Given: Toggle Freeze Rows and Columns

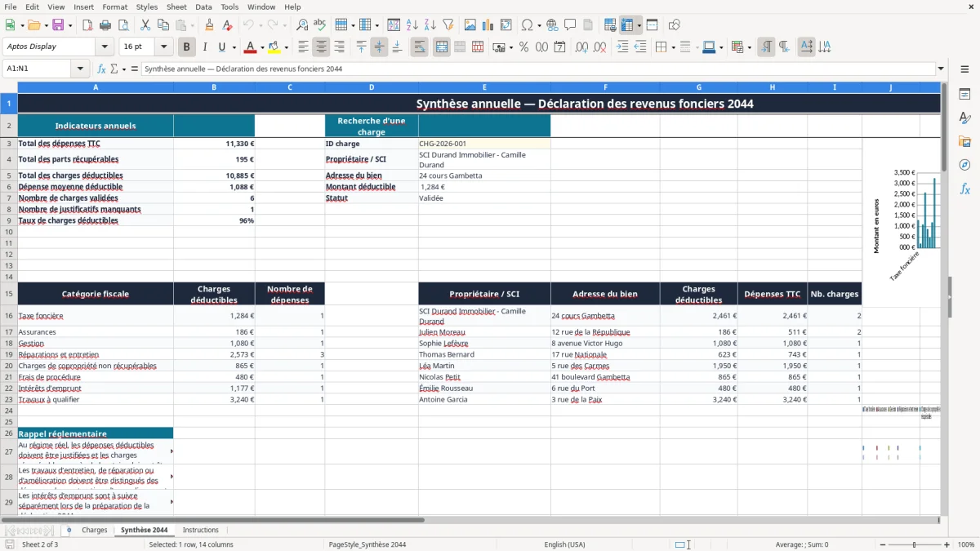Looking at the screenshot, I should (x=628, y=25).
